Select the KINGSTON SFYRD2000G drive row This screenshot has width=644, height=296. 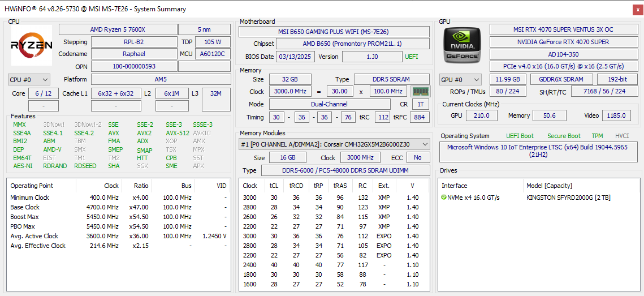[x=538, y=198]
